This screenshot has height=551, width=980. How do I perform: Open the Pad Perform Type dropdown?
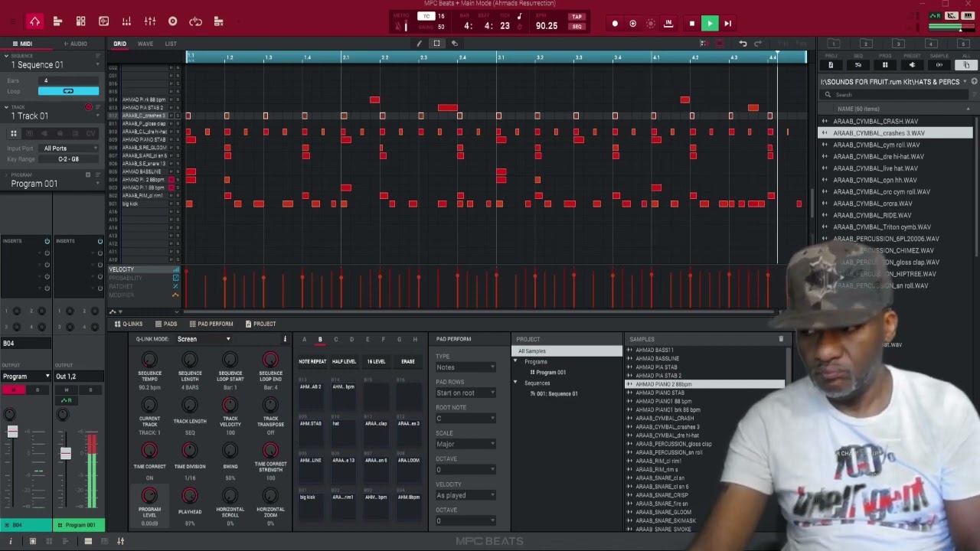tap(465, 367)
